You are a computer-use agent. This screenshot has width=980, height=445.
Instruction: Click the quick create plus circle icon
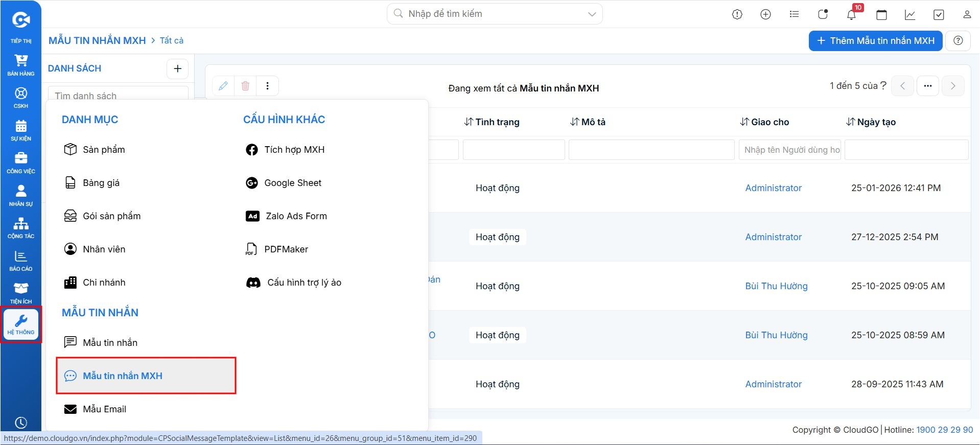[x=765, y=14]
